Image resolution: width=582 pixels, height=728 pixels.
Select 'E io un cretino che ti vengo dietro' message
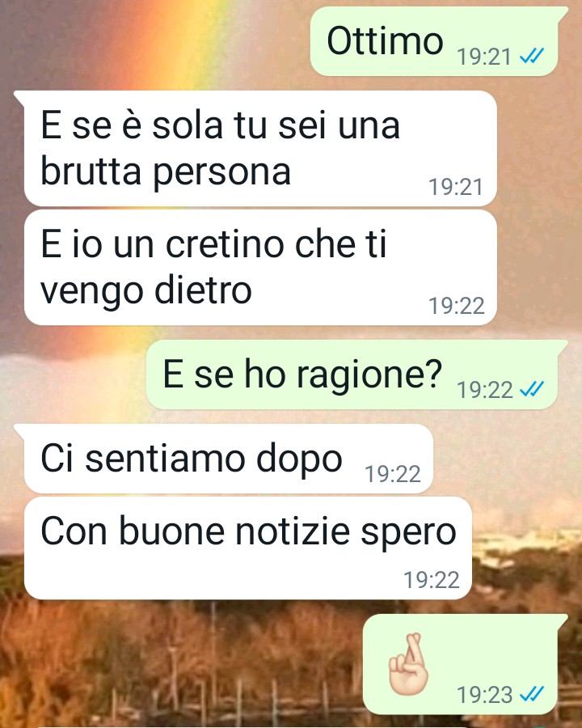tap(260, 268)
